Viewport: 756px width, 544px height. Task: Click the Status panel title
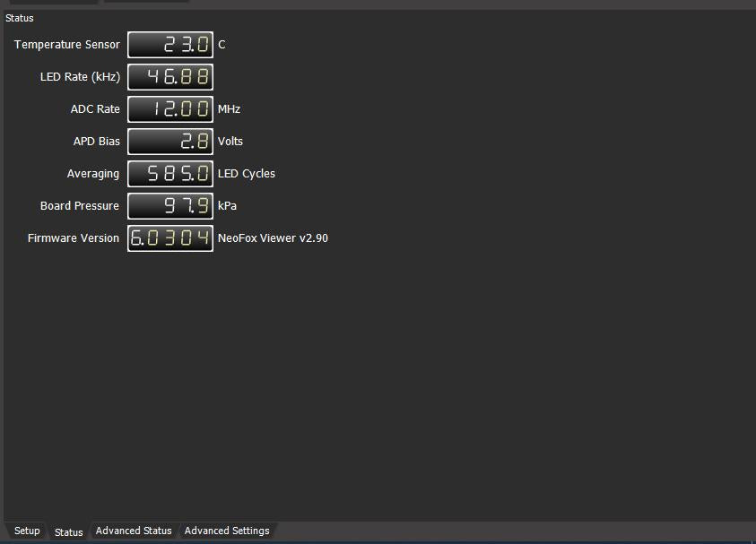point(20,18)
